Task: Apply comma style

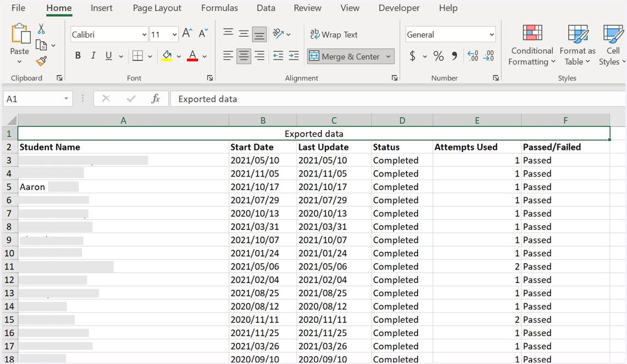Action: 454,56
